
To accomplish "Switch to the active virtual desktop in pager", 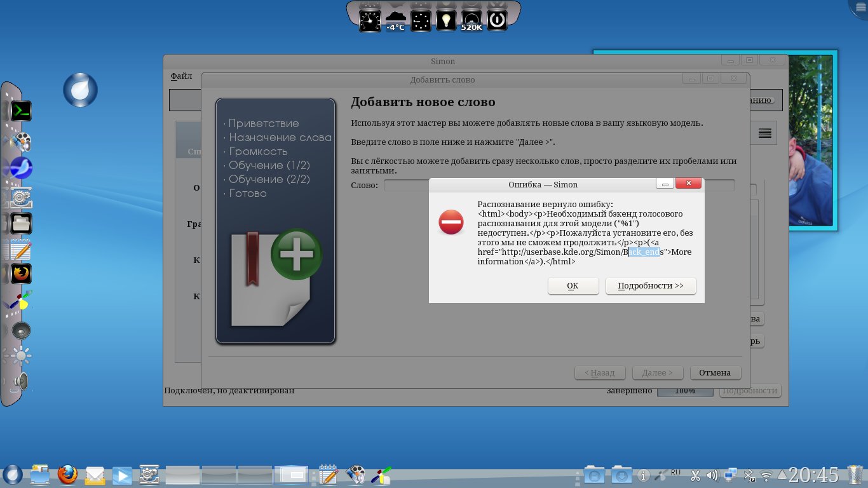I will 291,475.
